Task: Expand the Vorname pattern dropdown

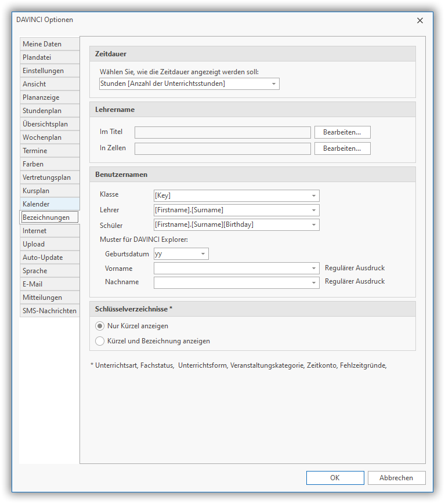Action: pyautogui.click(x=313, y=269)
